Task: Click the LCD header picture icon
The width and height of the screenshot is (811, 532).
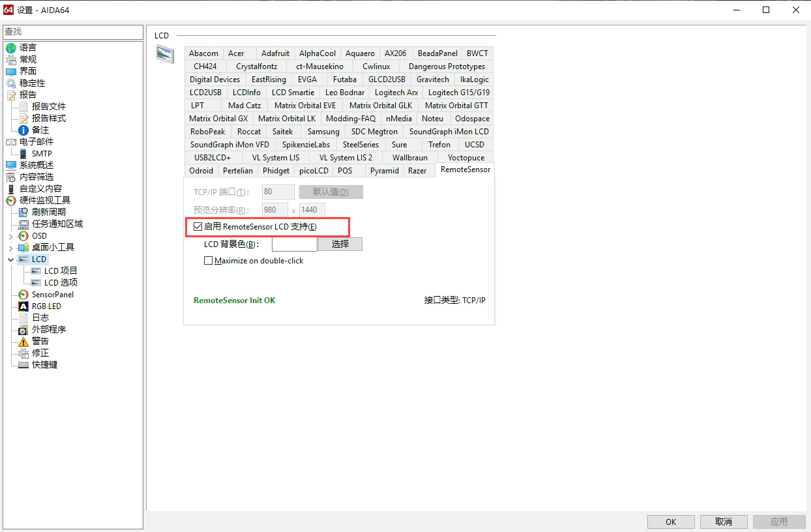Action: pos(165,55)
